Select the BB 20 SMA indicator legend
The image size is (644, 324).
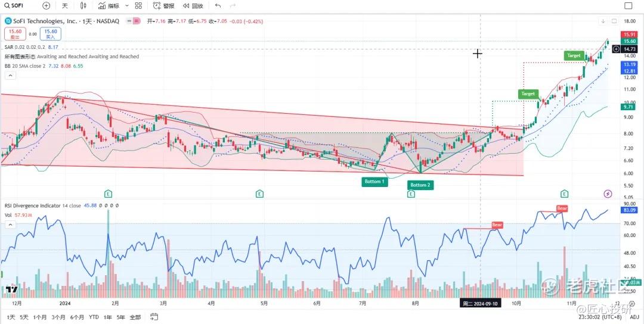coord(44,66)
